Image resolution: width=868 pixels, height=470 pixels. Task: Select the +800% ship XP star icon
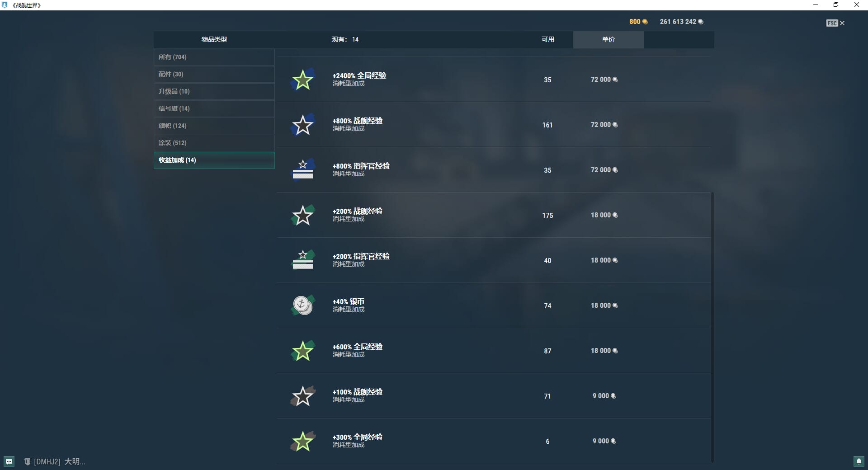(x=302, y=125)
